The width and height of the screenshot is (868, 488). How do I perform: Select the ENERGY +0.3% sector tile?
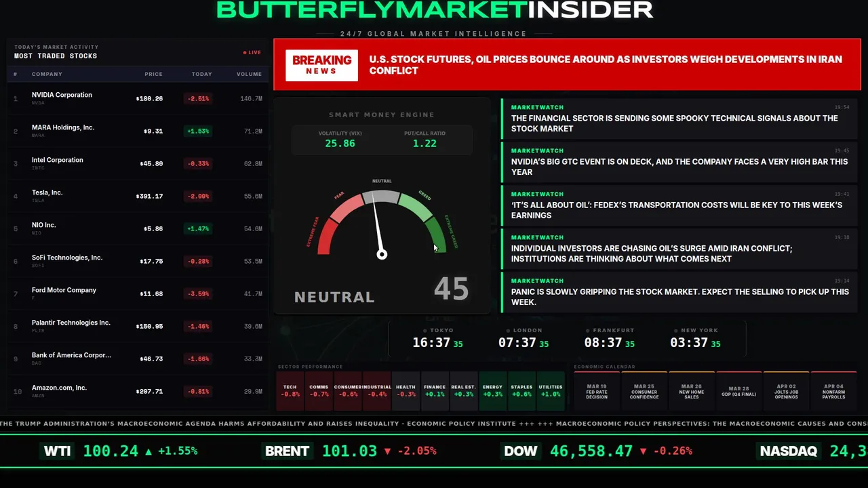click(x=492, y=391)
